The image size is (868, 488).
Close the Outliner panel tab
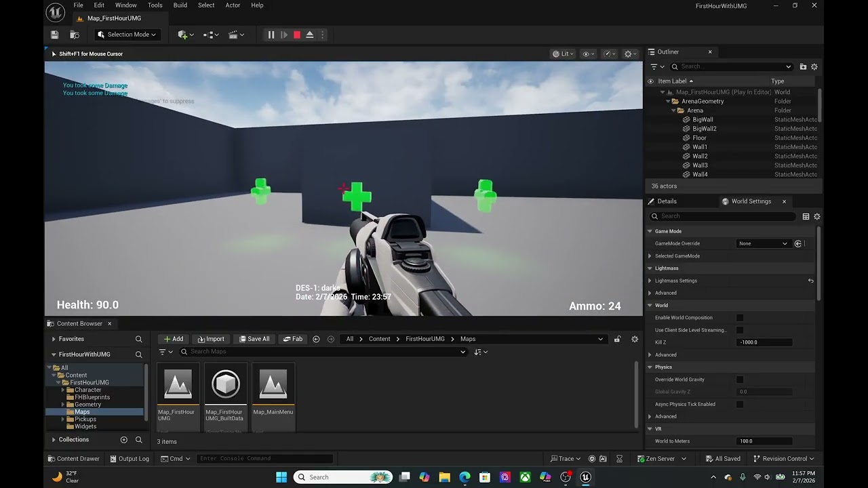[x=710, y=52]
